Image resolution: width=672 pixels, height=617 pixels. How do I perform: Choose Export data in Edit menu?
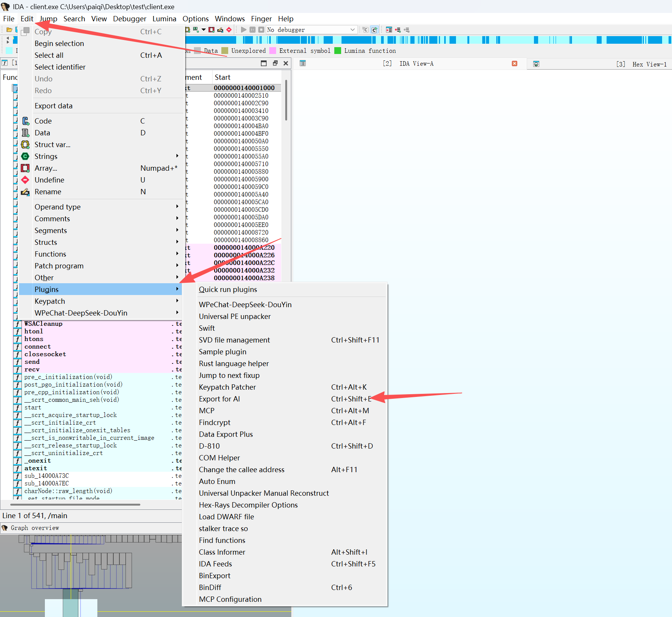(102, 106)
